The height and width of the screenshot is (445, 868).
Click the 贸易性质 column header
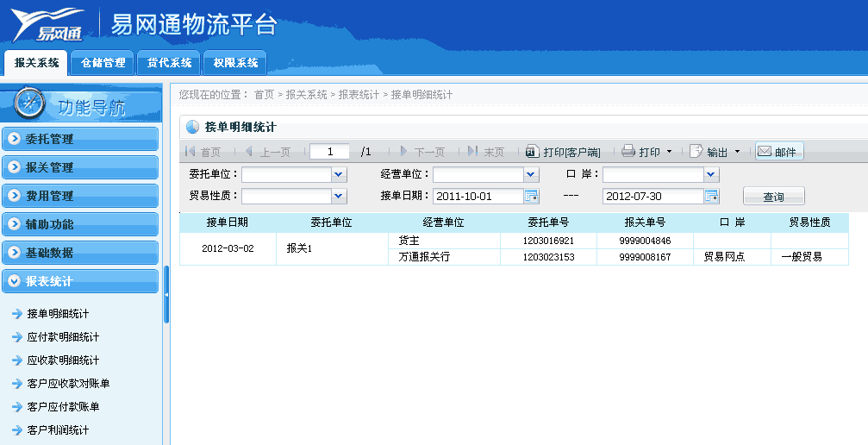(809, 222)
